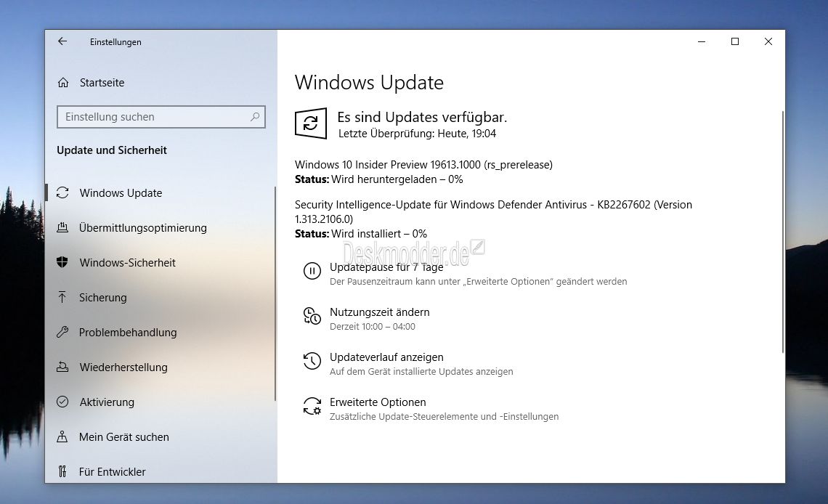Click the clock icon for Nutzungszeit
Screen dimensions: 828x504
(x=312, y=316)
